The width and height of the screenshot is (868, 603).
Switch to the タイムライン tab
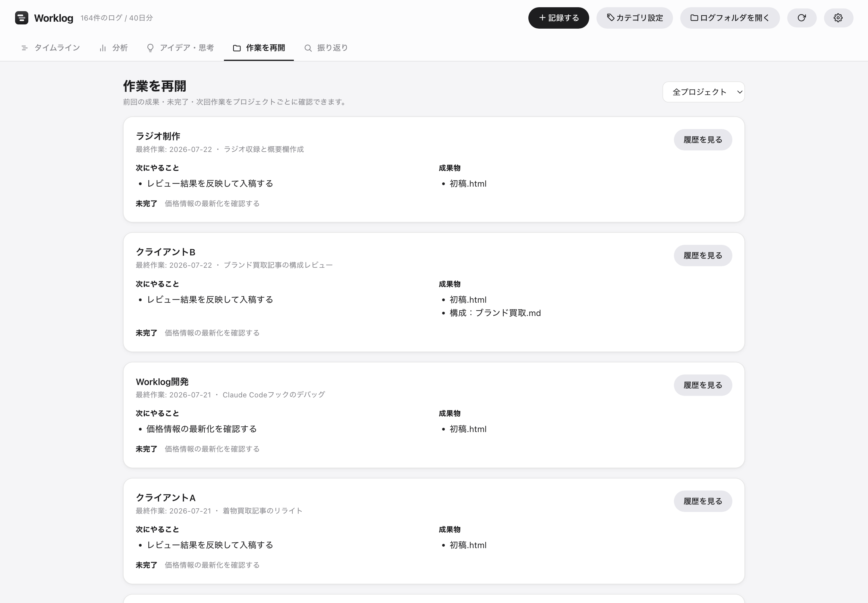51,48
